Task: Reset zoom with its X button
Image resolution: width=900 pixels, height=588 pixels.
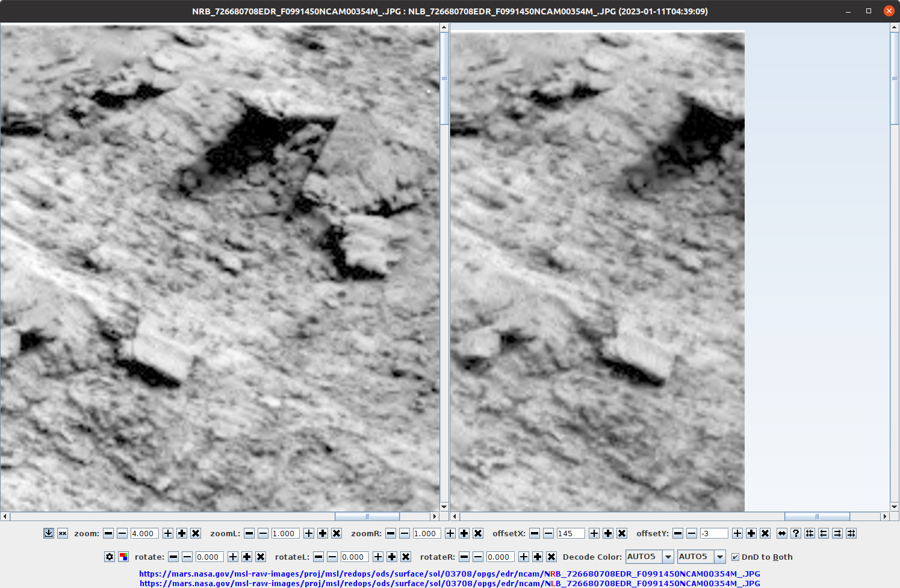Action: [196, 533]
